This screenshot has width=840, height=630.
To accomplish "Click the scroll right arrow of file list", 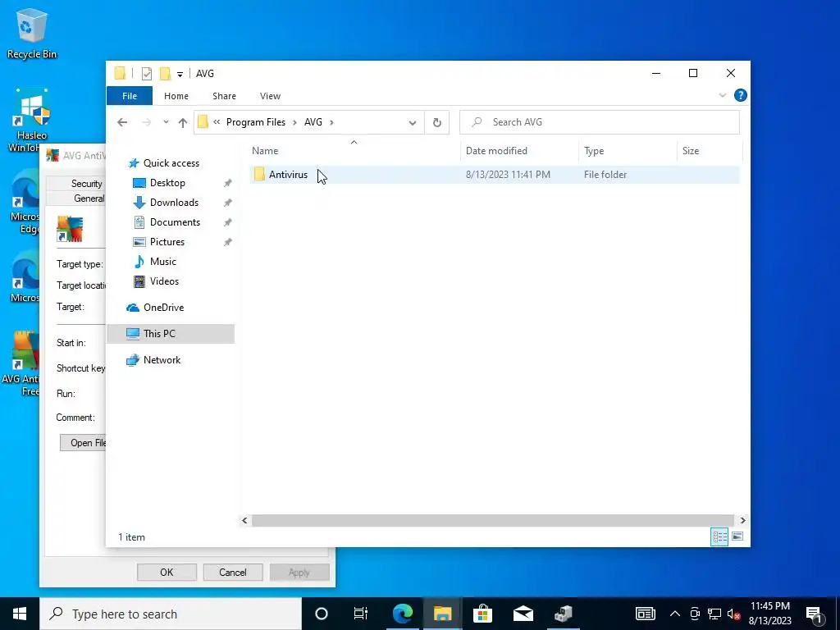I will [x=742, y=520].
